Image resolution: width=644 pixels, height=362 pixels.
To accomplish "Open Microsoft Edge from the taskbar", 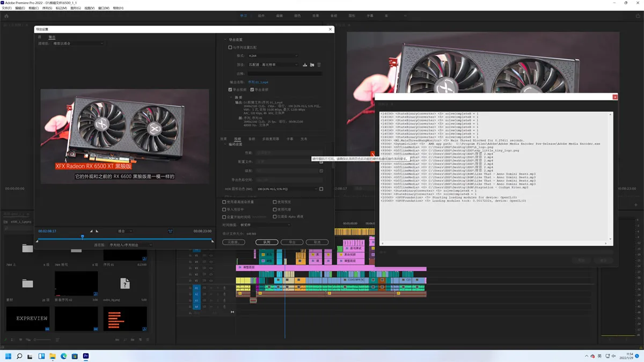I will click(63, 356).
